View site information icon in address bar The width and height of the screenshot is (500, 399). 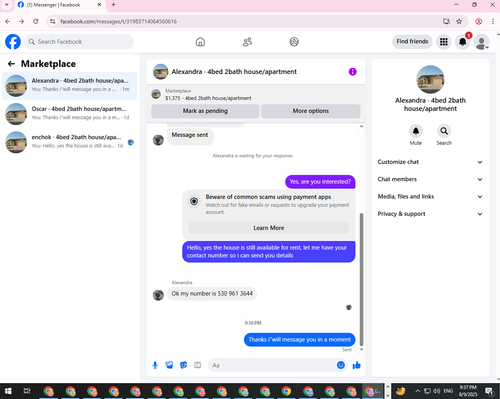coord(52,21)
